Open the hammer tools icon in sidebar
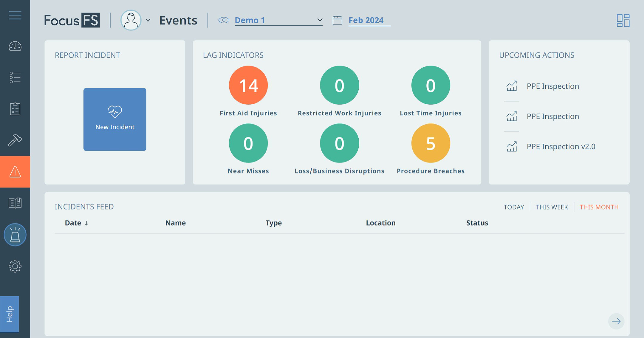The image size is (644, 338). tap(15, 140)
